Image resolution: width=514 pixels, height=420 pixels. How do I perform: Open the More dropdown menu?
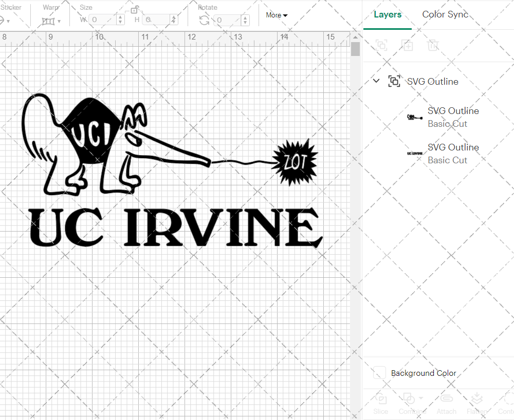tap(277, 15)
